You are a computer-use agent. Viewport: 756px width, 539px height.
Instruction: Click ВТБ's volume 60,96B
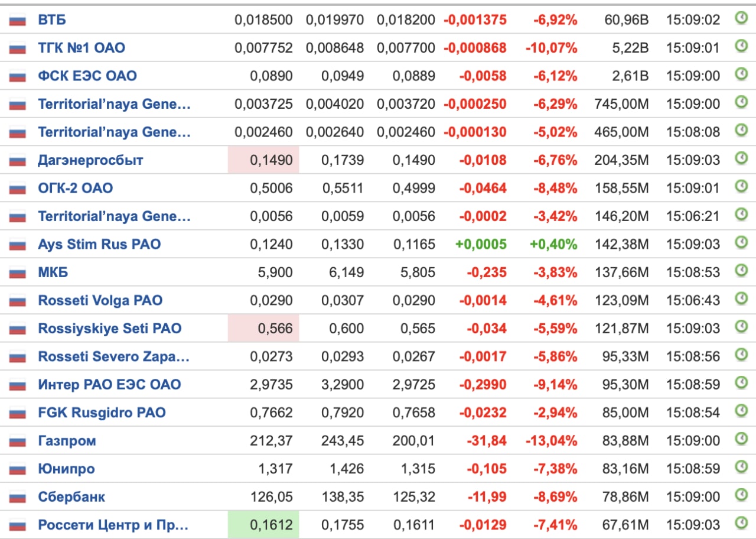627,20
